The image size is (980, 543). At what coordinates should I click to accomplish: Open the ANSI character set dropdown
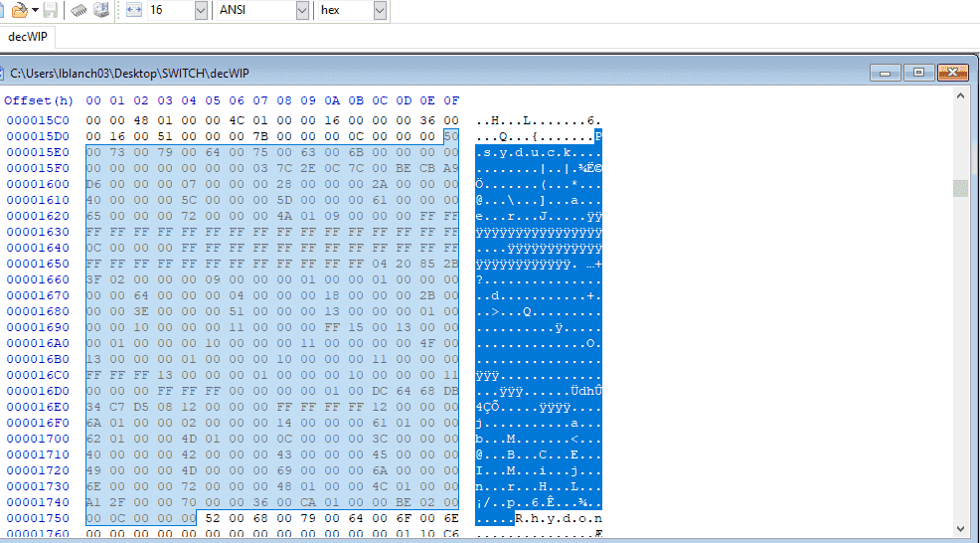tap(302, 10)
